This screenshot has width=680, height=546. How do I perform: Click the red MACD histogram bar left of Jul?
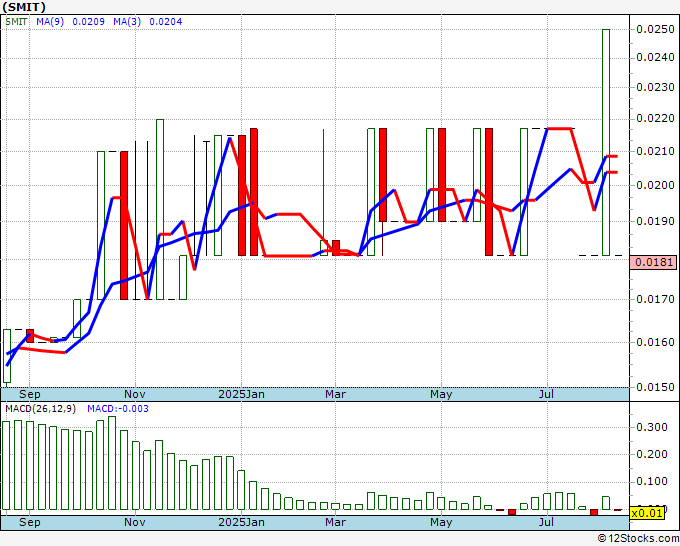coord(512,512)
